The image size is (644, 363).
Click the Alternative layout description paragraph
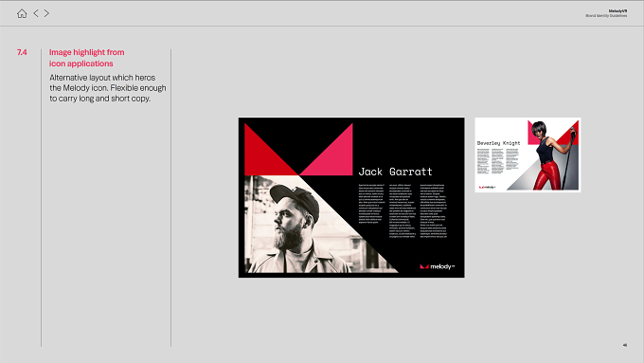(108, 88)
